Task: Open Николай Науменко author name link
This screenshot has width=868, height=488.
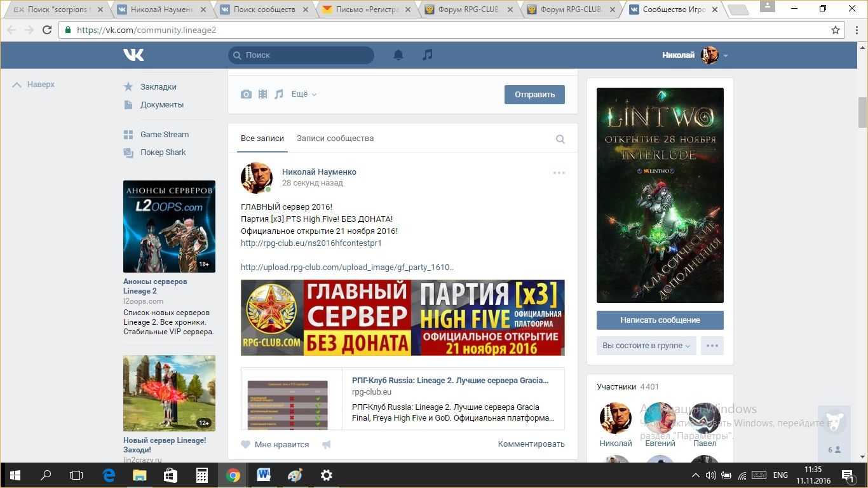Action: [x=319, y=172]
